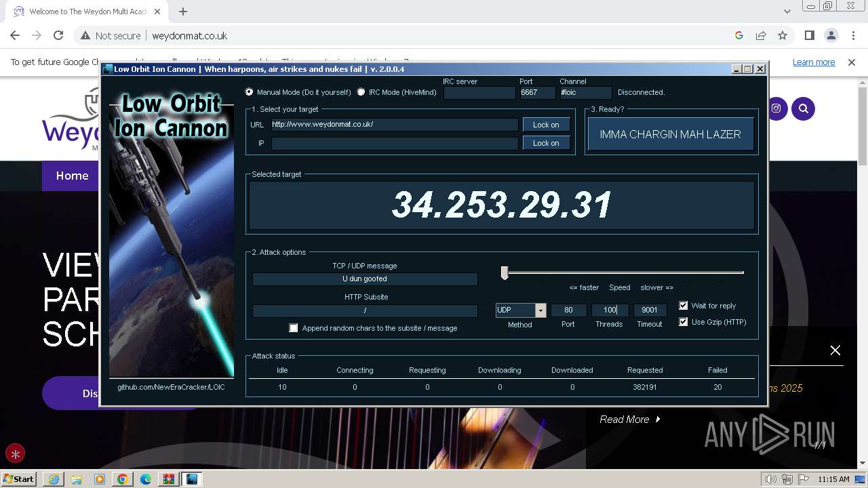The width and height of the screenshot is (868, 488).
Task: Expand Chrome tab search chevron
Action: click(x=787, y=12)
